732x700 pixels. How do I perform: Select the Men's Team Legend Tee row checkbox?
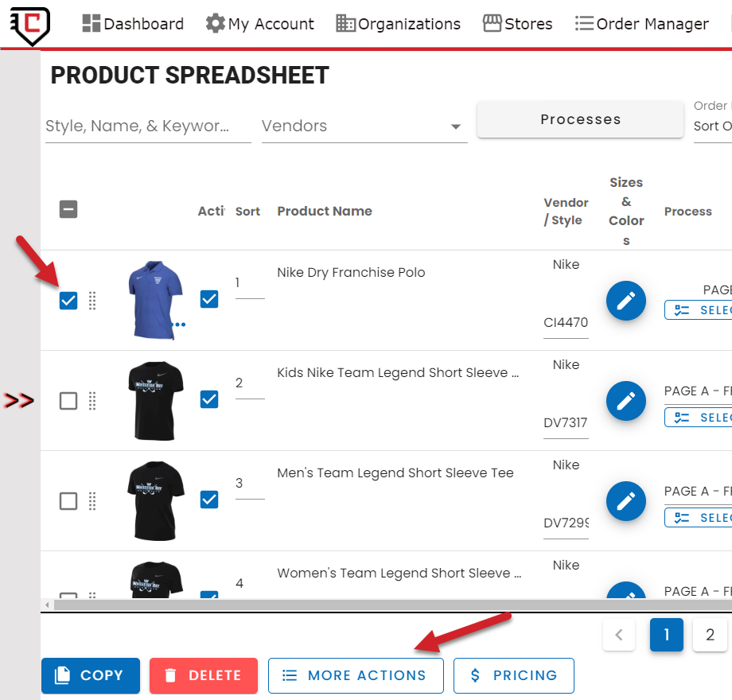pyautogui.click(x=68, y=500)
